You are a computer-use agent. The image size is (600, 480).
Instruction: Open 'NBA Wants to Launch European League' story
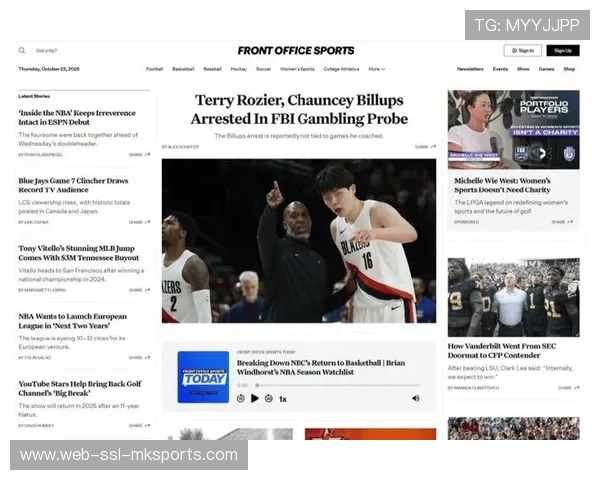[x=73, y=321]
